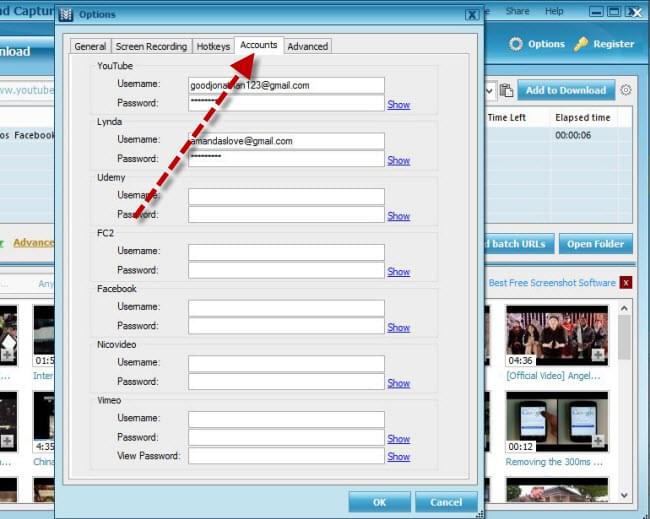Image resolution: width=650 pixels, height=519 pixels.
Task: Click the Udemy Password field
Action: [286, 214]
